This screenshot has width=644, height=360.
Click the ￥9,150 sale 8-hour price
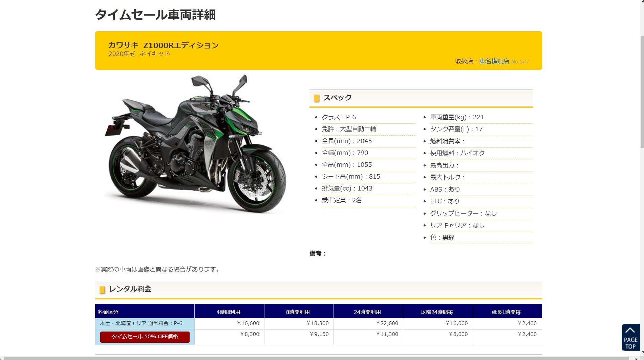click(319, 334)
